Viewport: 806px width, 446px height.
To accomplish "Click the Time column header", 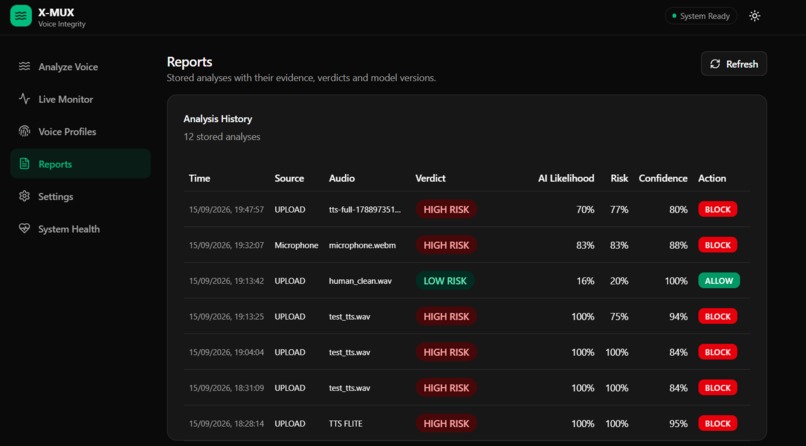I will (x=199, y=178).
